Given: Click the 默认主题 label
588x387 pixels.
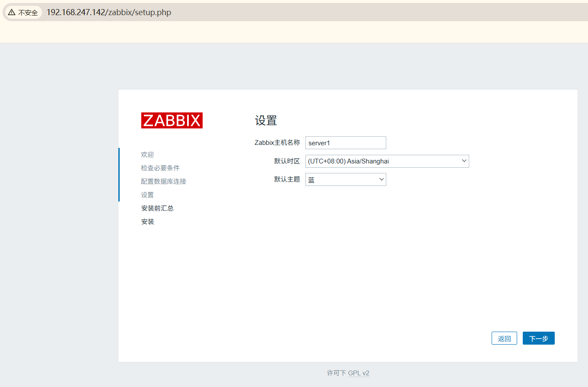Looking at the screenshot, I should pyautogui.click(x=287, y=179).
